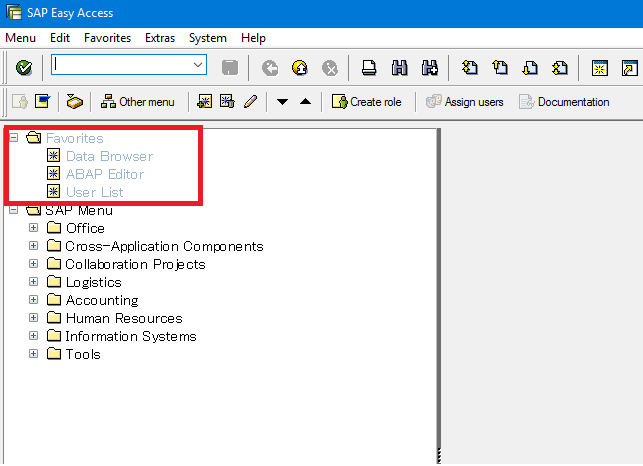The image size is (643, 466).
Task: Select the Human Resources tree label
Action: [124, 318]
